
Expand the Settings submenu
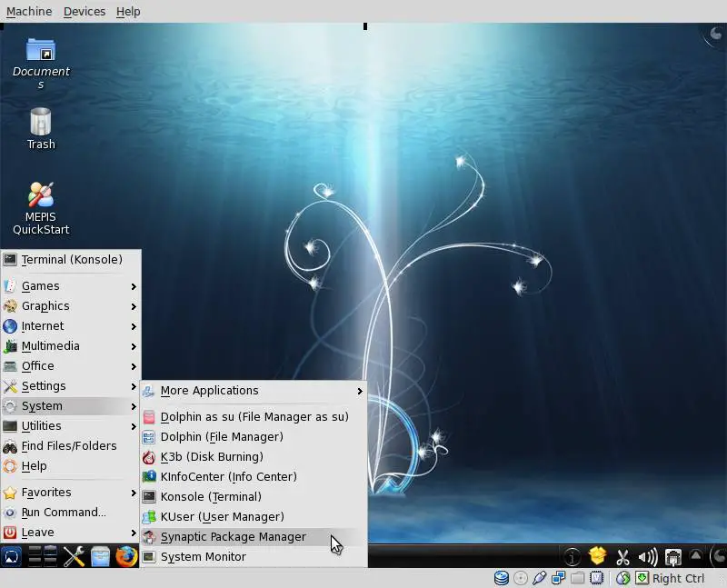pos(71,386)
